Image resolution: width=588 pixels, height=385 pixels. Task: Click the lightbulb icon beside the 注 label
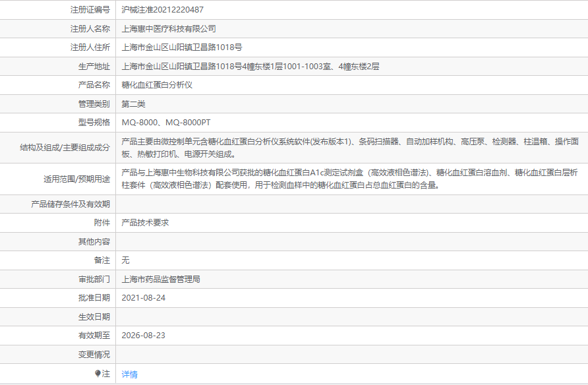click(x=98, y=374)
